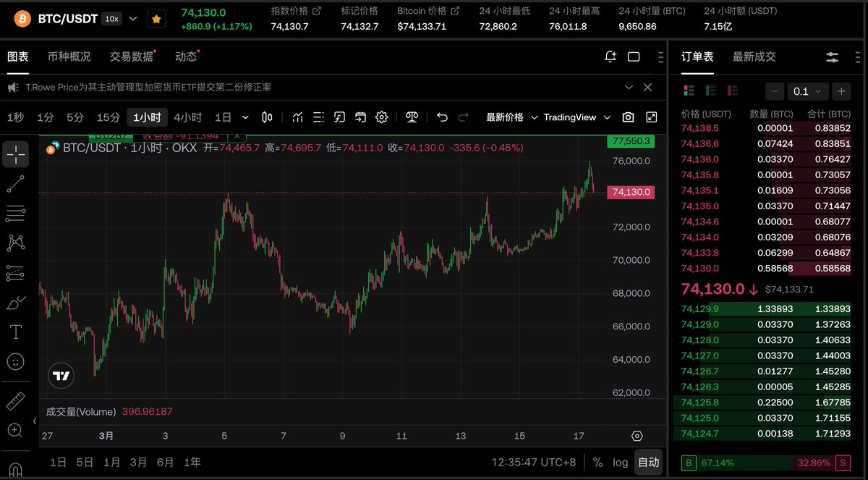Activate the ruler measure tool
This screenshot has height=480, width=868.
click(x=16, y=400)
